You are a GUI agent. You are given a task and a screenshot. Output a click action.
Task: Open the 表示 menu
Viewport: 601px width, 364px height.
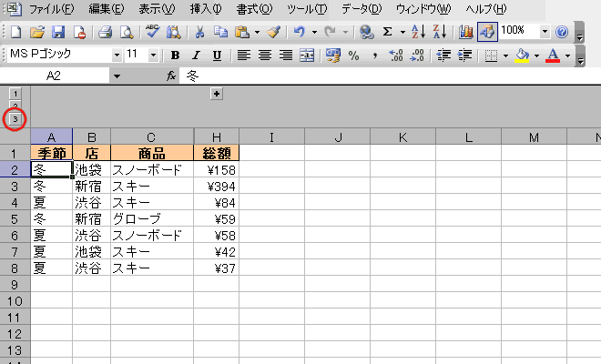(157, 9)
